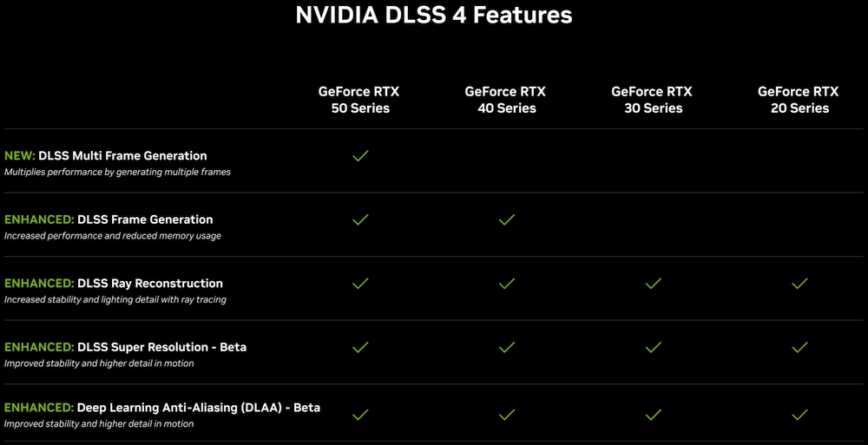Click the Multi Frame Generation checkmark for RTX 50

pyautogui.click(x=360, y=156)
